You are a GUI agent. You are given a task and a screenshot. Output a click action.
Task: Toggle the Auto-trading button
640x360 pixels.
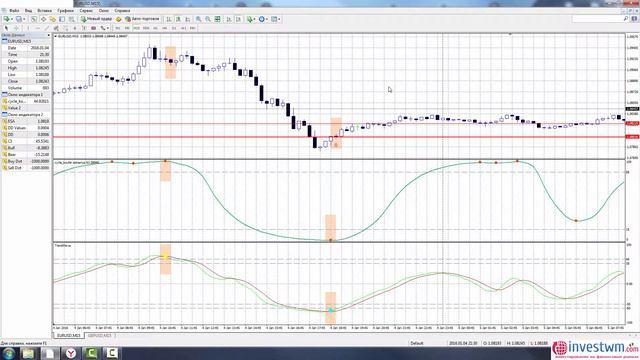coord(142,19)
